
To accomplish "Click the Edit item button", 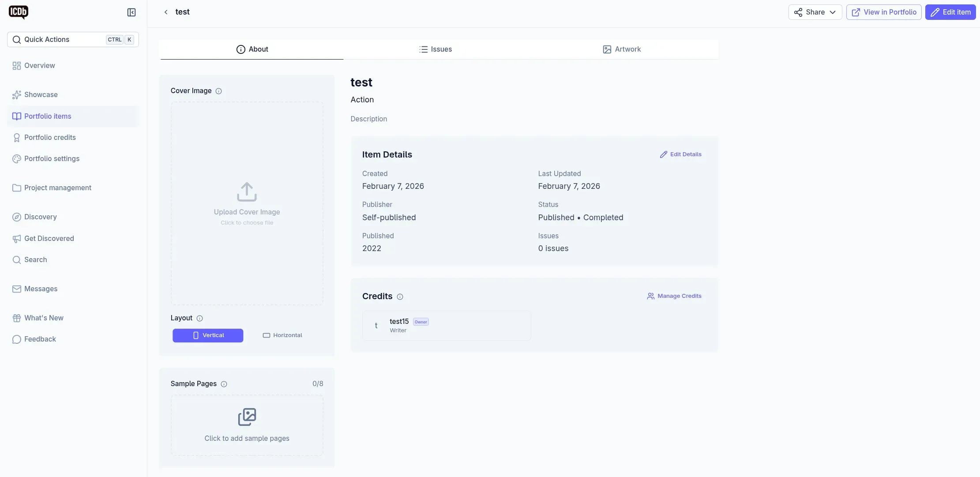I will 950,11.
